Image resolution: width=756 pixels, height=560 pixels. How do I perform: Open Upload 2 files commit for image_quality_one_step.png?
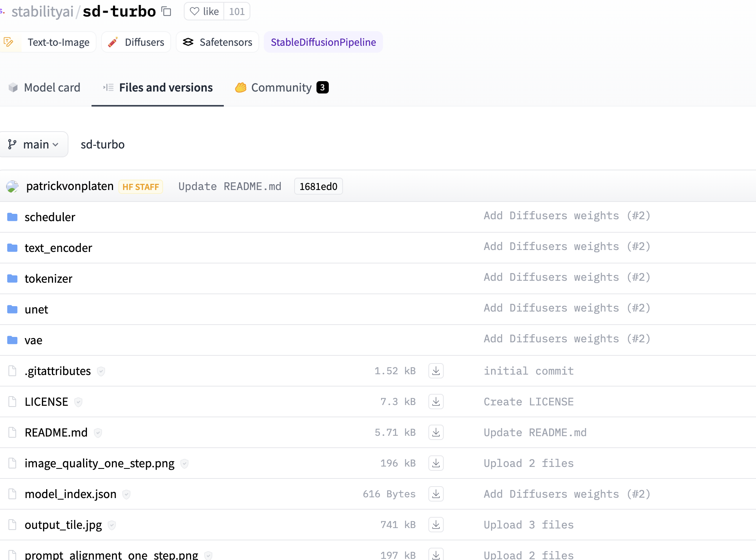click(x=529, y=463)
